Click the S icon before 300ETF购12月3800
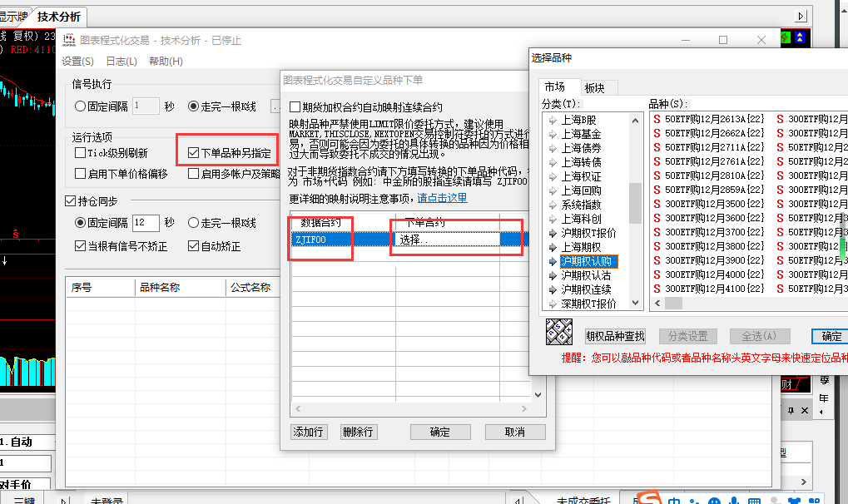This screenshot has height=504, width=848. (657, 246)
